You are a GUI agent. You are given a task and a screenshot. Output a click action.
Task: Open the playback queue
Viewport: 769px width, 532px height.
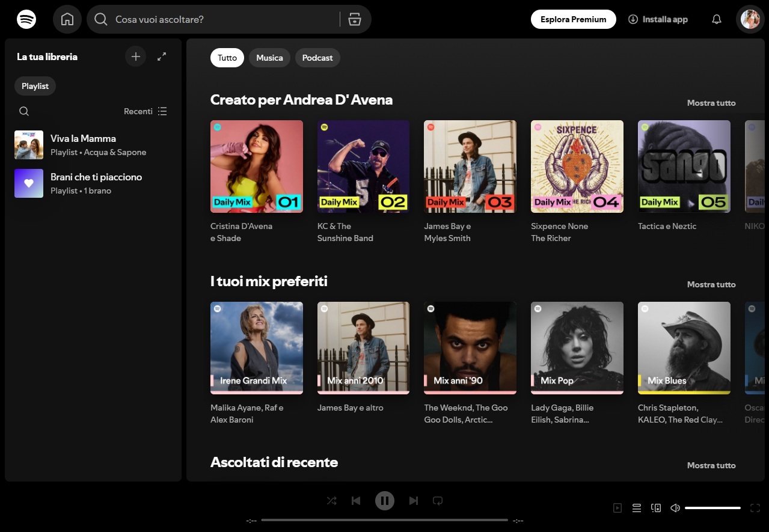(x=637, y=508)
